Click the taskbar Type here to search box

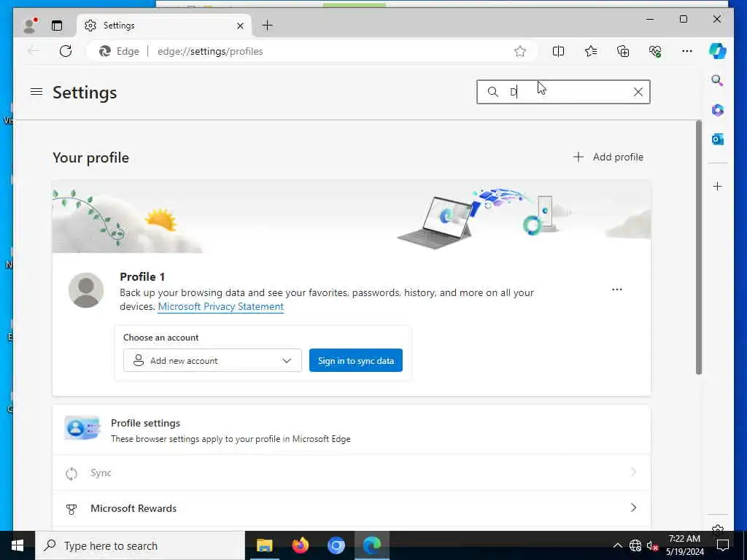(140, 545)
